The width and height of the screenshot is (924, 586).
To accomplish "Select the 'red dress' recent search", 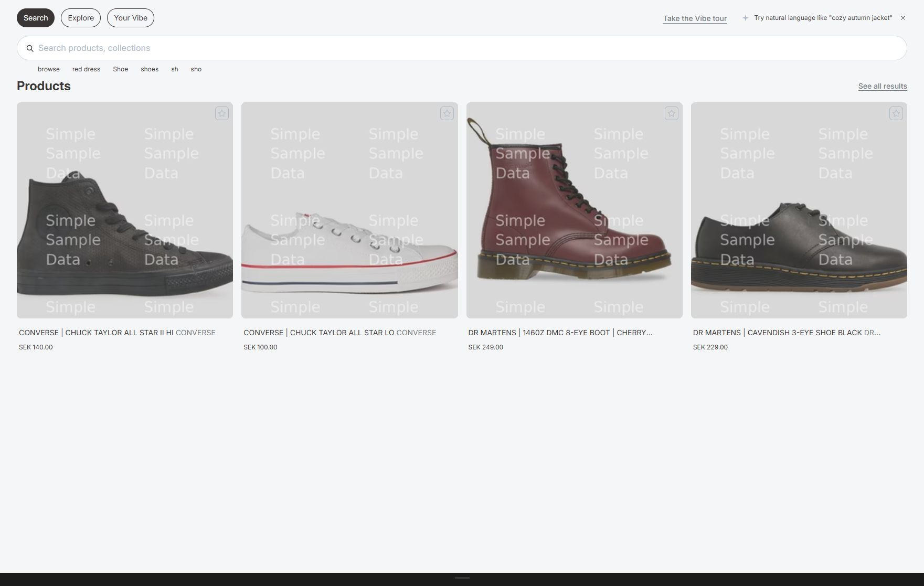I will click(x=86, y=69).
